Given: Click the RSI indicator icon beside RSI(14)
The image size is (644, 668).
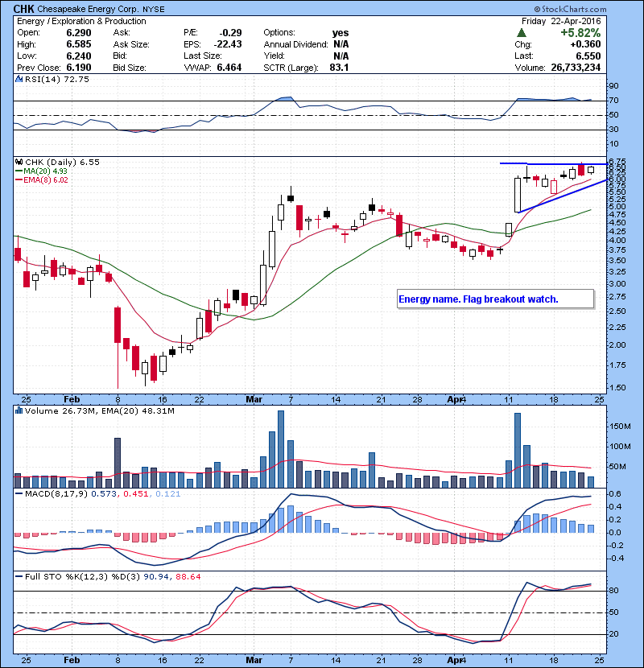Looking at the screenshot, I should (19, 79).
